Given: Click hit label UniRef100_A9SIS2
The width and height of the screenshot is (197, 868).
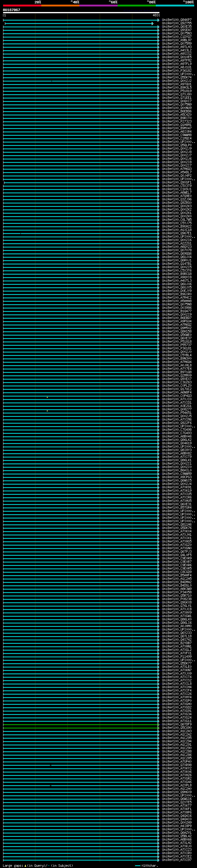Looking at the screenshot, I should 177,54.
